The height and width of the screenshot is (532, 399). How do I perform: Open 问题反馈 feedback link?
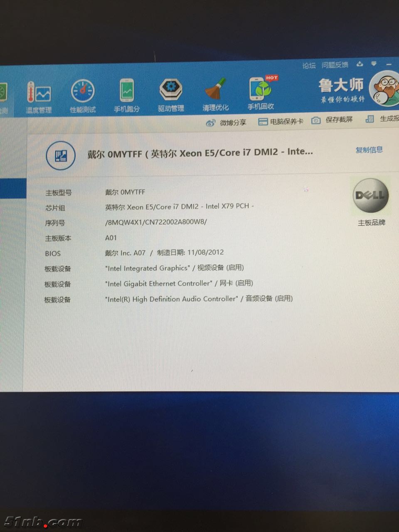coord(335,65)
